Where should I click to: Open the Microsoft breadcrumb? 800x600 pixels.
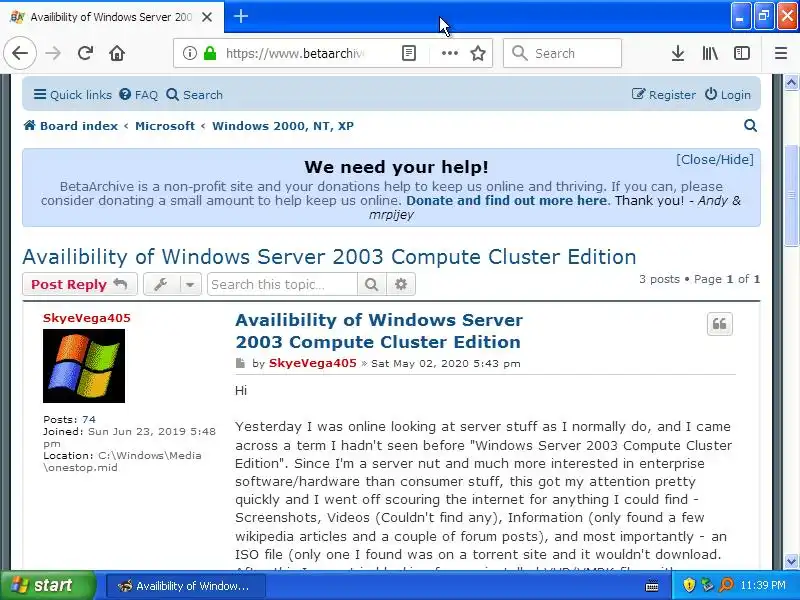click(165, 126)
